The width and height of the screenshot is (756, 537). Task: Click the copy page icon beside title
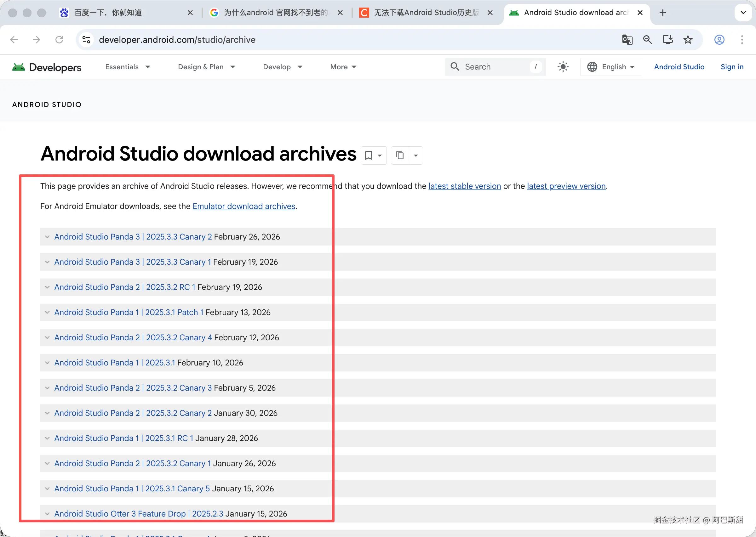(x=400, y=155)
